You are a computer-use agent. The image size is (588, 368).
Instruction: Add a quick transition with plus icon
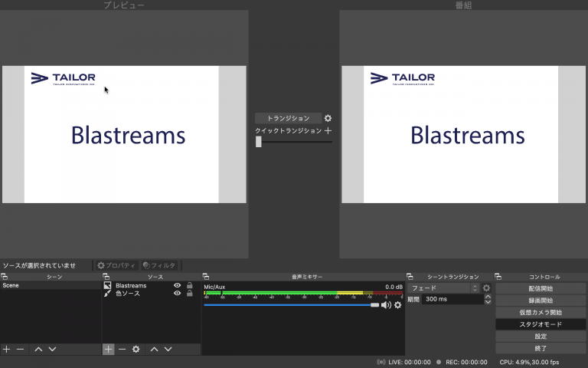[x=328, y=130]
